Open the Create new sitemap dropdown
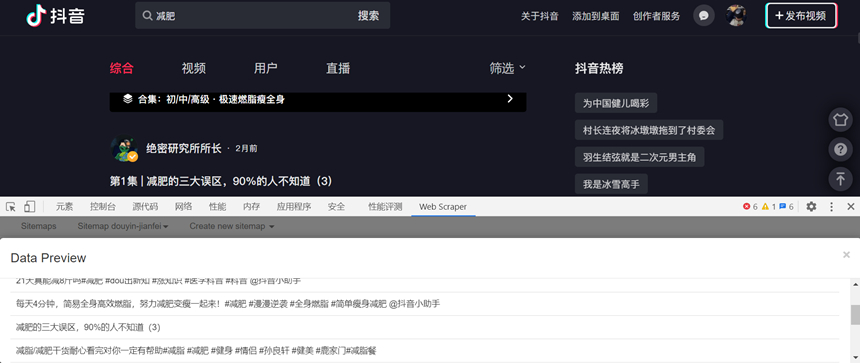The height and width of the screenshot is (363, 860). 232,226
